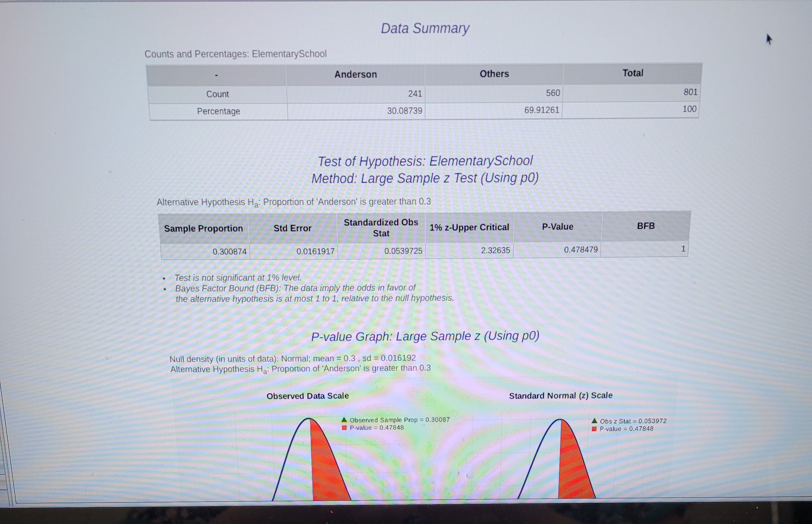Select the 'Null density' description line
Screen dimensions: 812x524
[293, 358]
